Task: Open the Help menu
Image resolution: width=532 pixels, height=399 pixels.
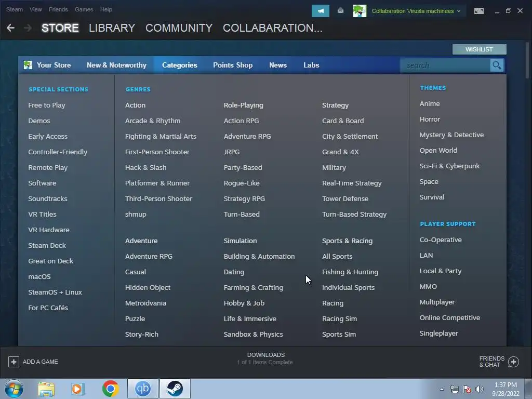Action: (106, 9)
